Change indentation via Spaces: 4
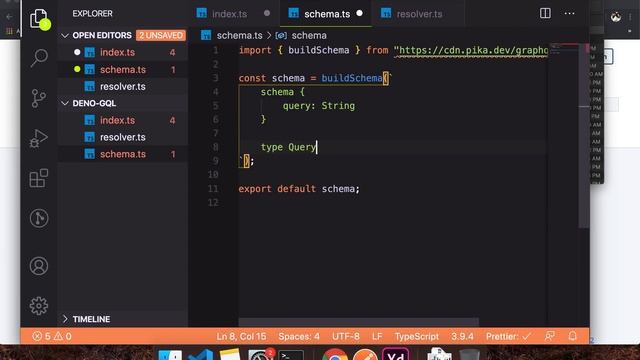The image size is (640, 360). pos(299,336)
